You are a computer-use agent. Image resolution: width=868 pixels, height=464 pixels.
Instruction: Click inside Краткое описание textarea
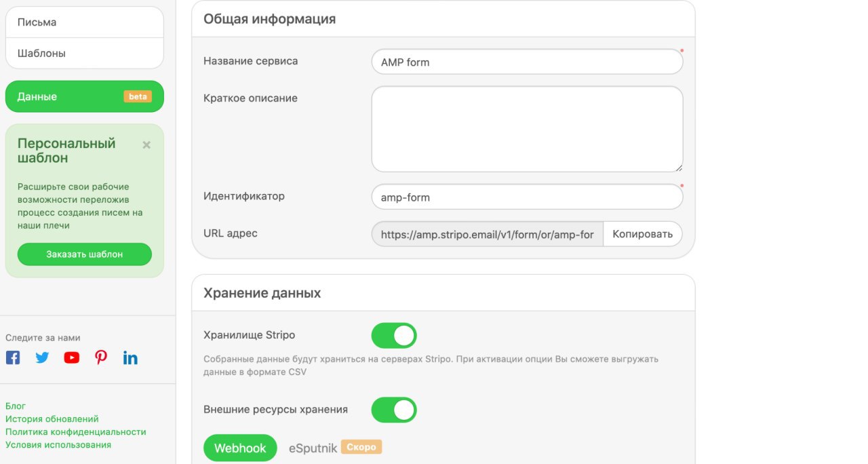(527, 129)
